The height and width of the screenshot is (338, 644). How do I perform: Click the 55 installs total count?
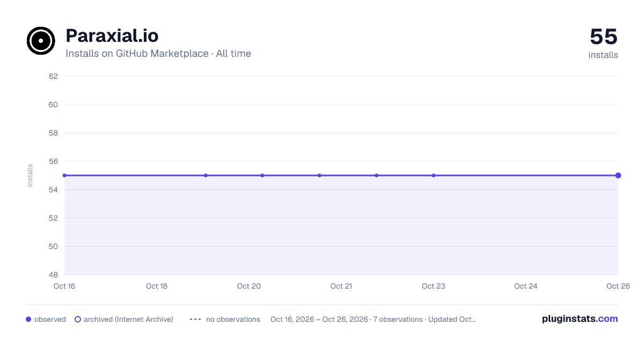coord(604,37)
